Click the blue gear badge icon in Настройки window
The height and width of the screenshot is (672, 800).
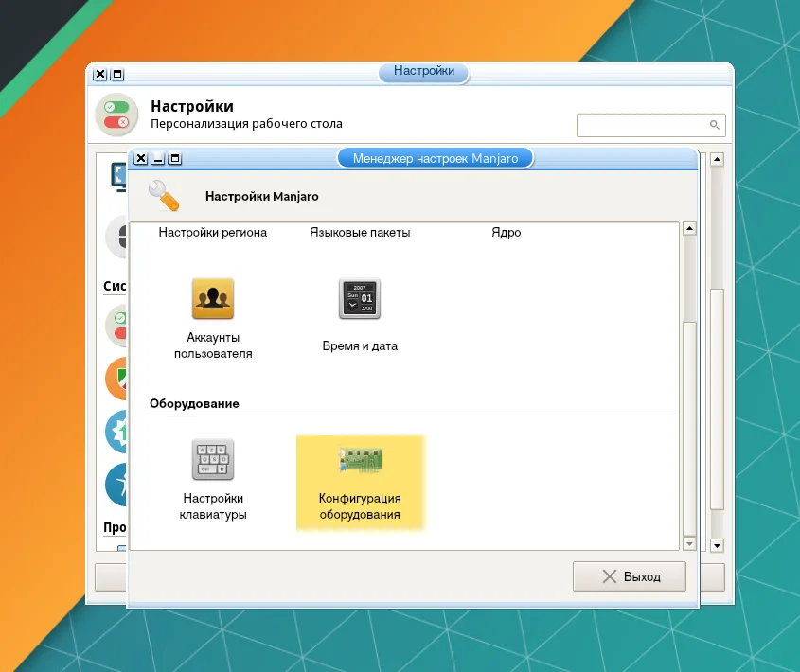[x=116, y=432]
